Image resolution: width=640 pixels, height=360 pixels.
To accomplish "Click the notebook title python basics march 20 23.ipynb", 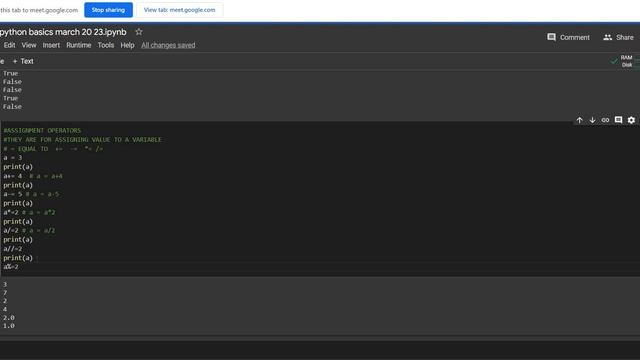I will pyautogui.click(x=63, y=32).
